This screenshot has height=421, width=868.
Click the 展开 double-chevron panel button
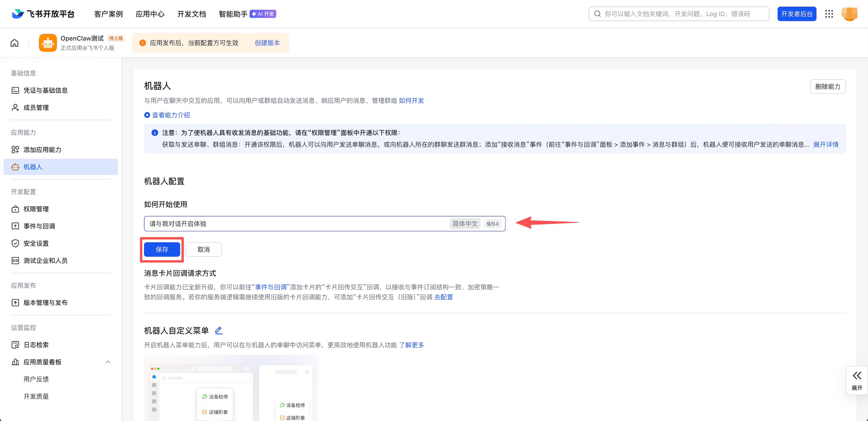coord(856,380)
